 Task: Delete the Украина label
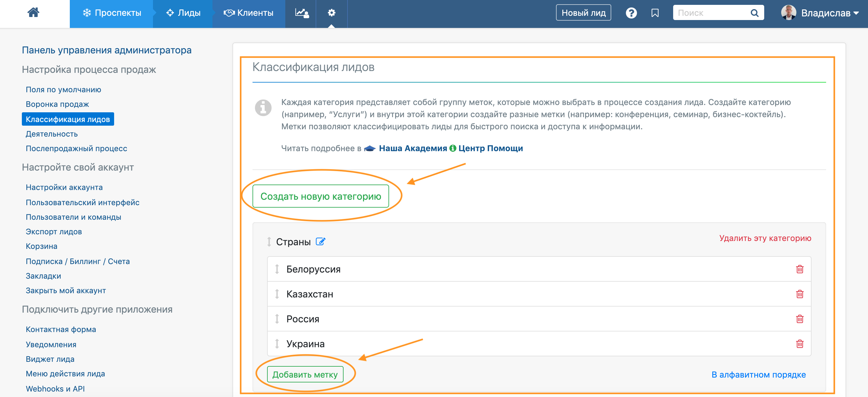(x=799, y=343)
